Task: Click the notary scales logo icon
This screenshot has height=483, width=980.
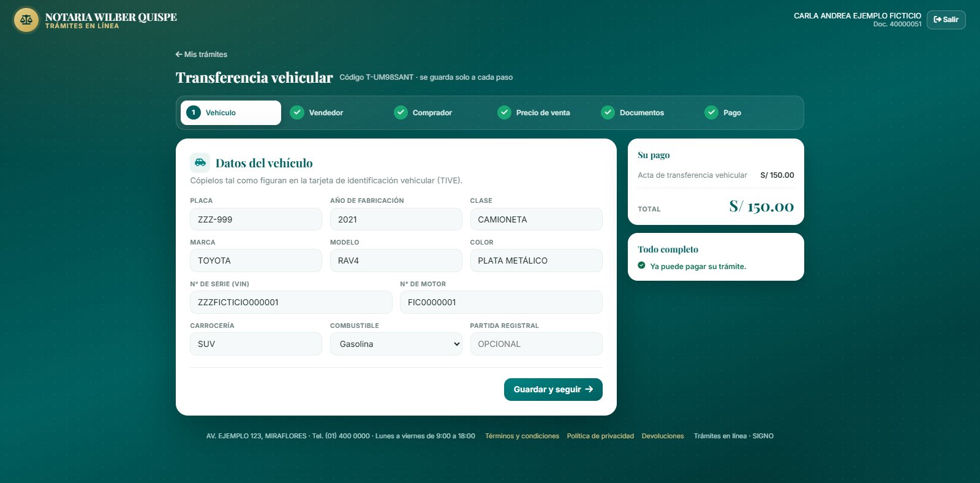Action: 26,20
